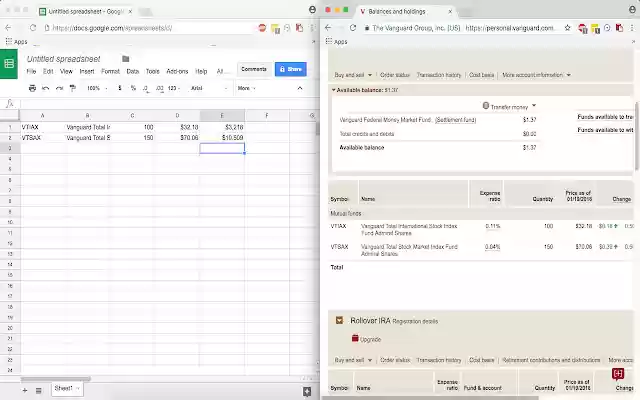Screen dimensions: 640x400
Task: Open the Data menu in Sheets
Action: pyautogui.click(x=133, y=71)
